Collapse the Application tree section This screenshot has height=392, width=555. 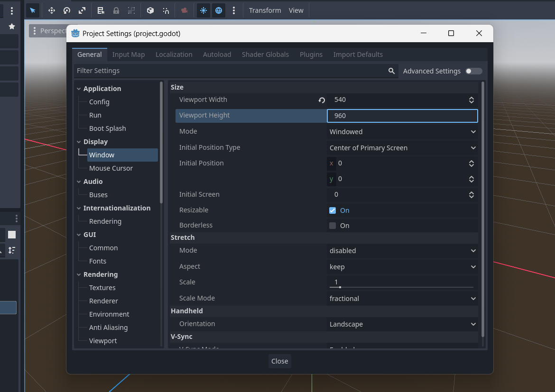(x=79, y=89)
